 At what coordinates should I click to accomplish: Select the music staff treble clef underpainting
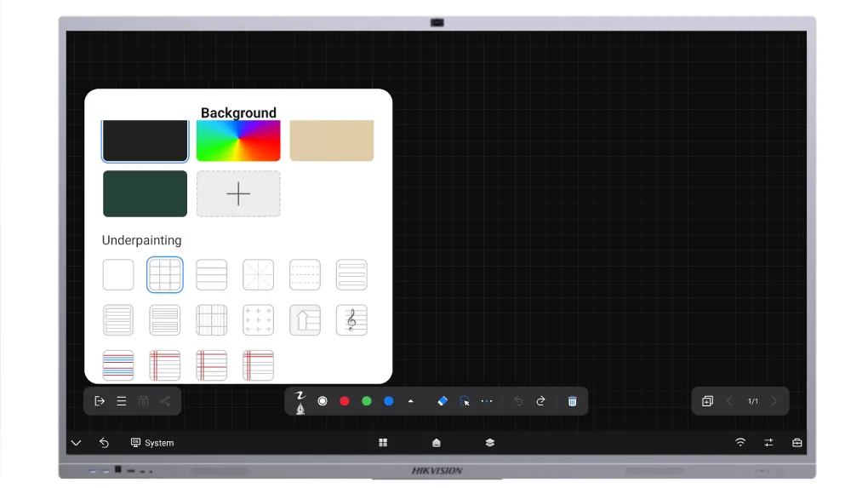351,320
